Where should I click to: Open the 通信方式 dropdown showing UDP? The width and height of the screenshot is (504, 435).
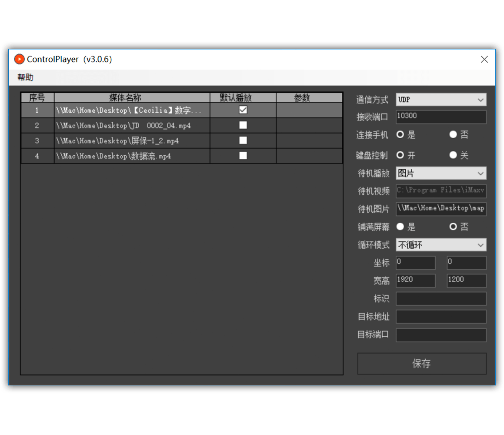point(441,100)
